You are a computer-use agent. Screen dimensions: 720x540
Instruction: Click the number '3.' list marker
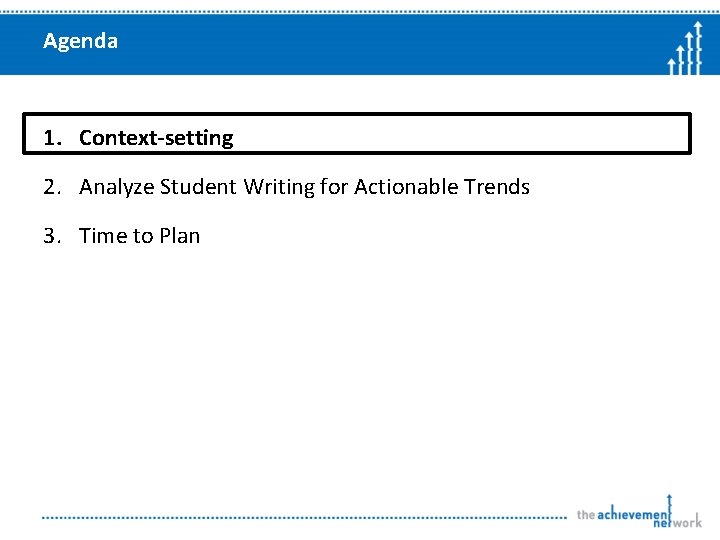click(x=52, y=236)
